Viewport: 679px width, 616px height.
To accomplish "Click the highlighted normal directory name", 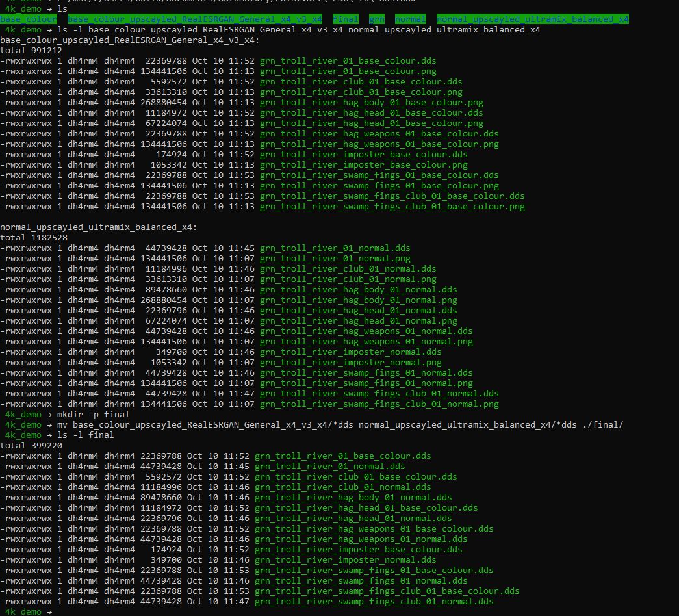I will point(411,19).
